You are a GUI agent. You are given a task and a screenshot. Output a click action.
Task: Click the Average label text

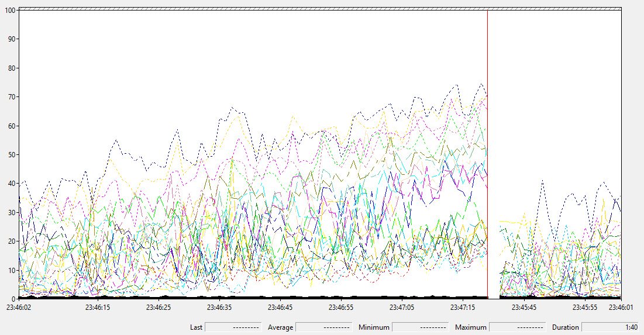point(281,327)
